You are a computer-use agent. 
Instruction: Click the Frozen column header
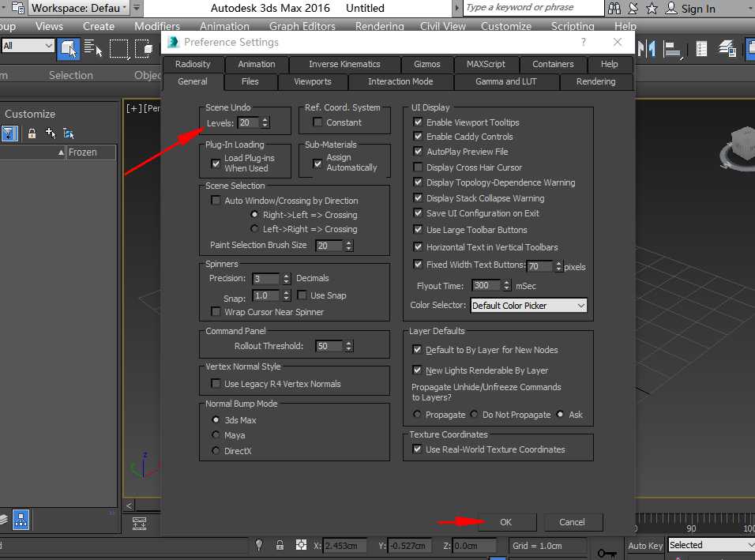tap(91, 152)
